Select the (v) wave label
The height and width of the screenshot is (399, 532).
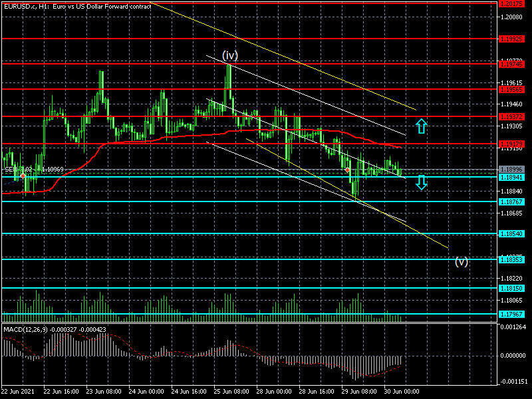coord(462,261)
